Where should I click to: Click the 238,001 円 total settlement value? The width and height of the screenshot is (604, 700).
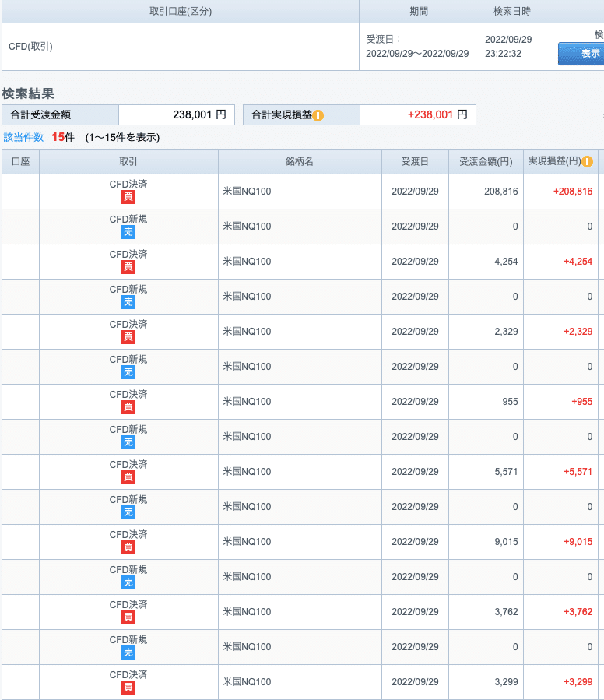tap(199, 114)
